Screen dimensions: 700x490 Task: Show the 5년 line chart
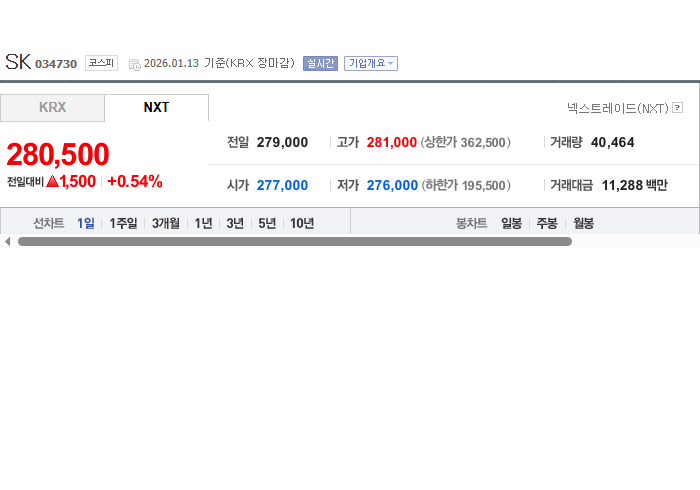[267, 223]
